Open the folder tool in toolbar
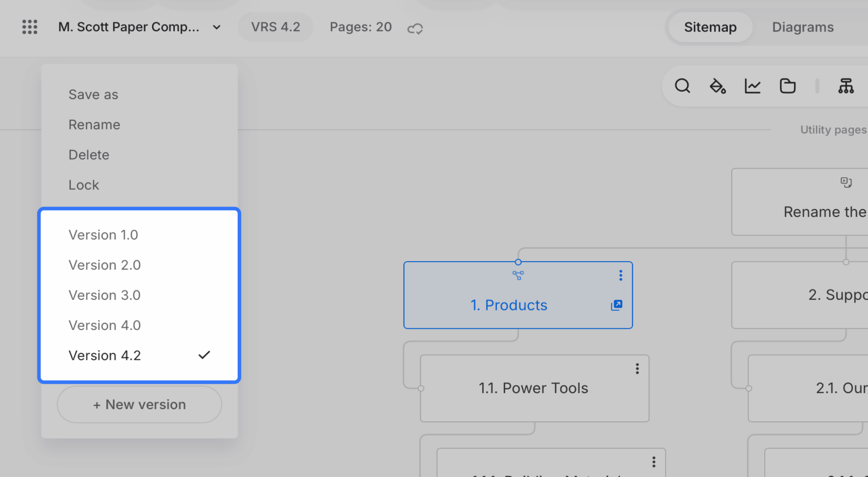 (787, 86)
